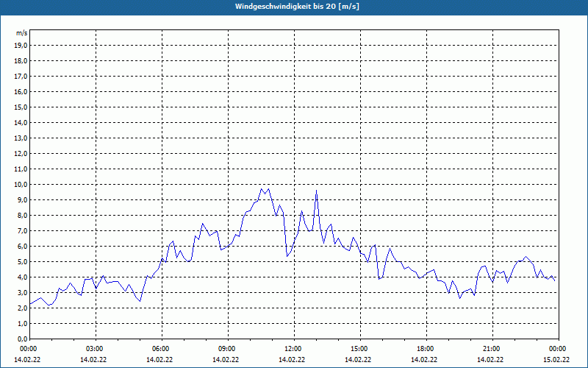Click the 10,0 value on the y-axis
This screenshot has width=588, height=368.
[x=21, y=184]
